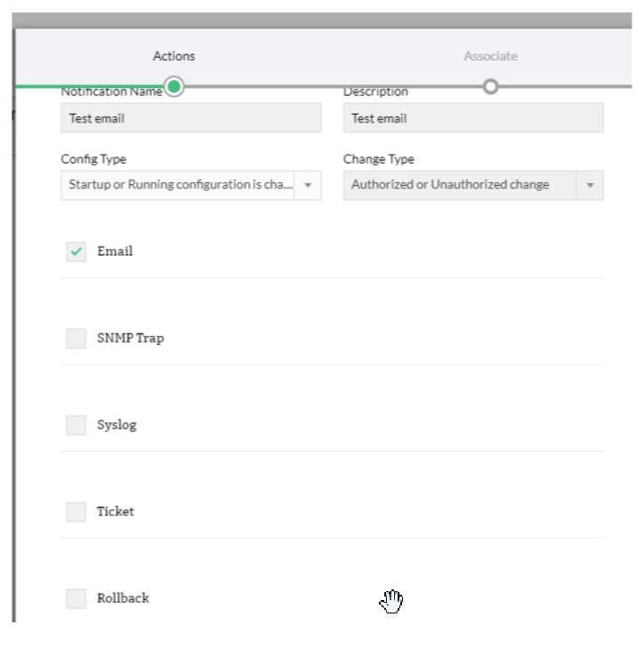The height and width of the screenshot is (649, 644).
Task: Open the Authorized or Unauthorized change combo box
Action: tap(459, 185)
